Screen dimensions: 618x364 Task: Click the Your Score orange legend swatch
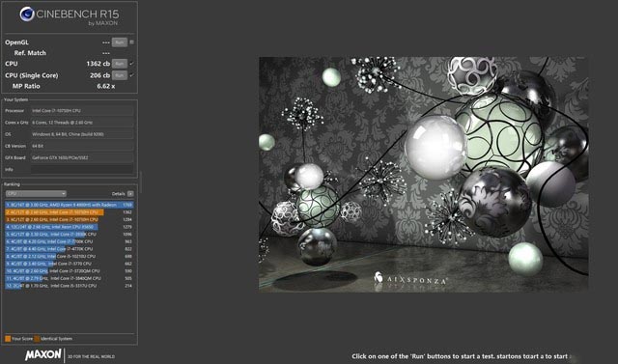8,338
